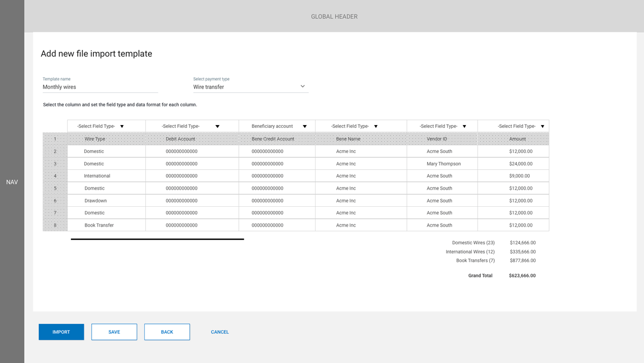Viewport: 644px width, 363px height.
Task: Open the Select payment type dropdown
Action: click(x=251, y=87)
